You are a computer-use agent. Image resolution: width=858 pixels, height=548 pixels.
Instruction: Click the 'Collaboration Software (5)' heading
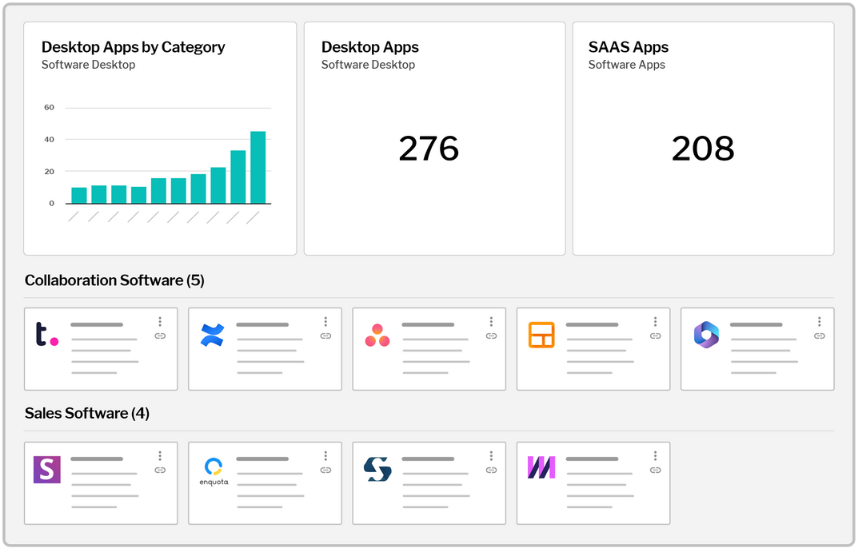[x=114, y=280]
